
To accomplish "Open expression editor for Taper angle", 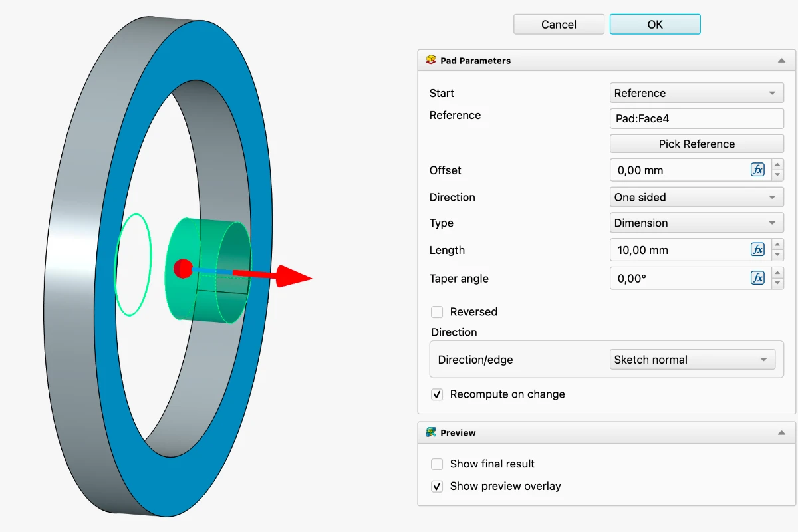I will click(x=757, y=278).
